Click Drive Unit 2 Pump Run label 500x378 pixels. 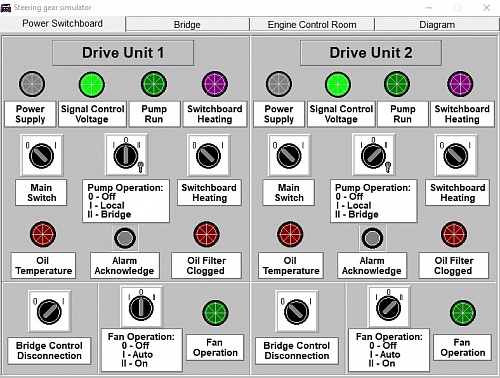pos(403,114)
